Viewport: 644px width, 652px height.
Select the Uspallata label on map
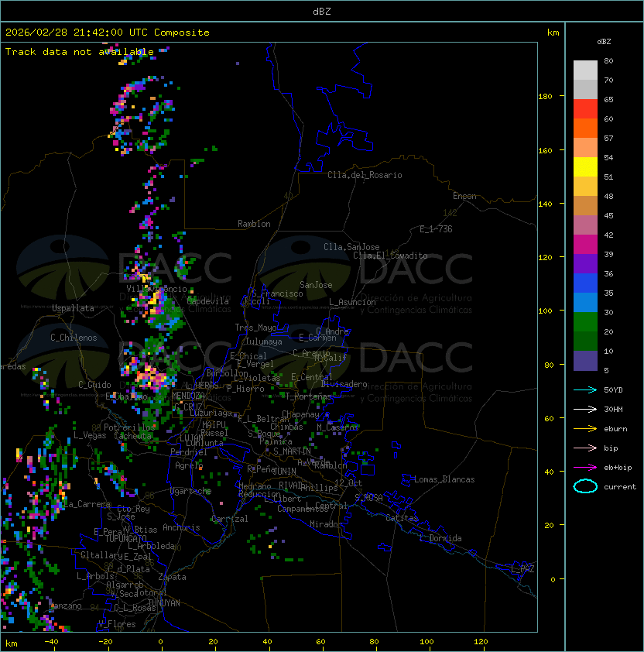[x=73, y=308]
